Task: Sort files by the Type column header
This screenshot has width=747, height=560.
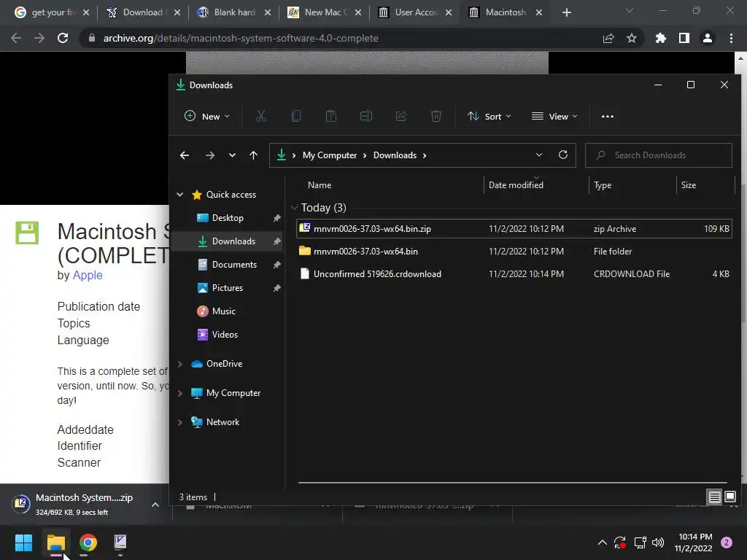Action: [603, 185]
